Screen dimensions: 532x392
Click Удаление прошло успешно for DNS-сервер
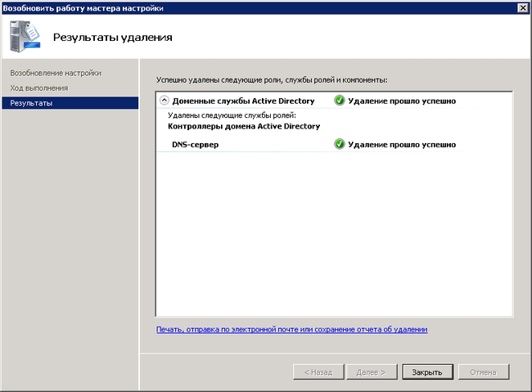(402, 145)
